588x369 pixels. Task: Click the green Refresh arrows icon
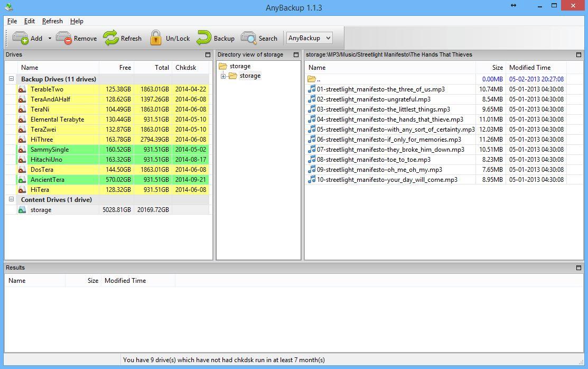[110, 38]
